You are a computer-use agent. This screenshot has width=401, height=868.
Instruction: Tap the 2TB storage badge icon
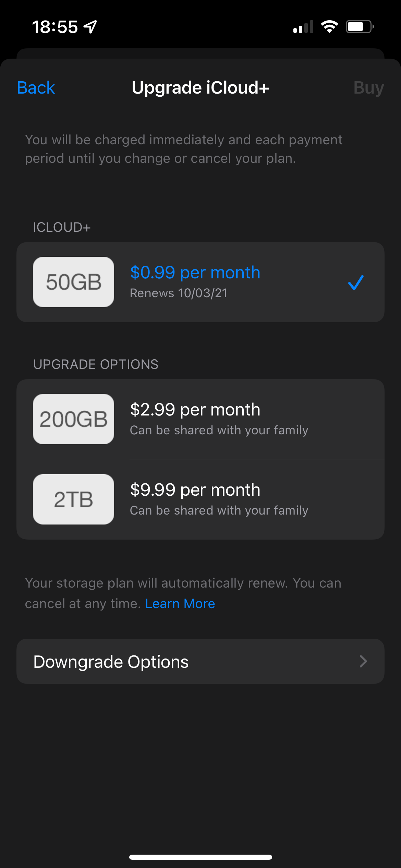(x=73, y=499)
